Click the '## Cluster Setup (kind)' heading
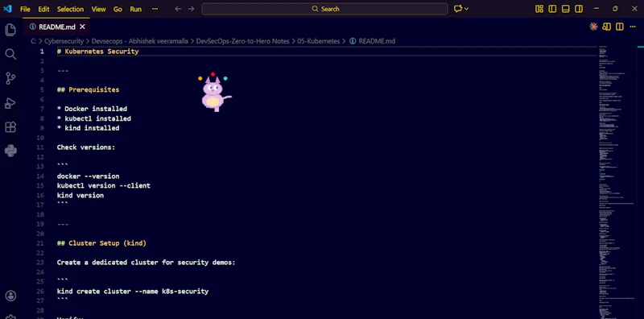This screenshot has width=644, height=319. pos(101,243)
